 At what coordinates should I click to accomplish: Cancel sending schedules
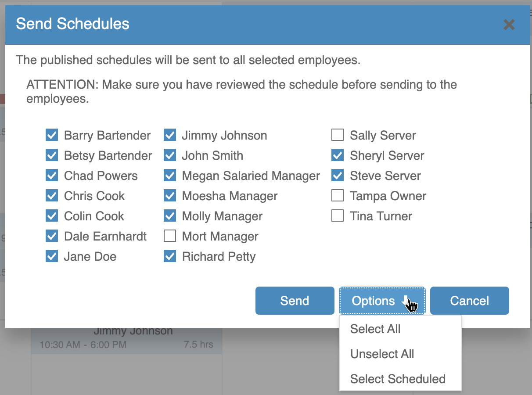pos(469,301)
